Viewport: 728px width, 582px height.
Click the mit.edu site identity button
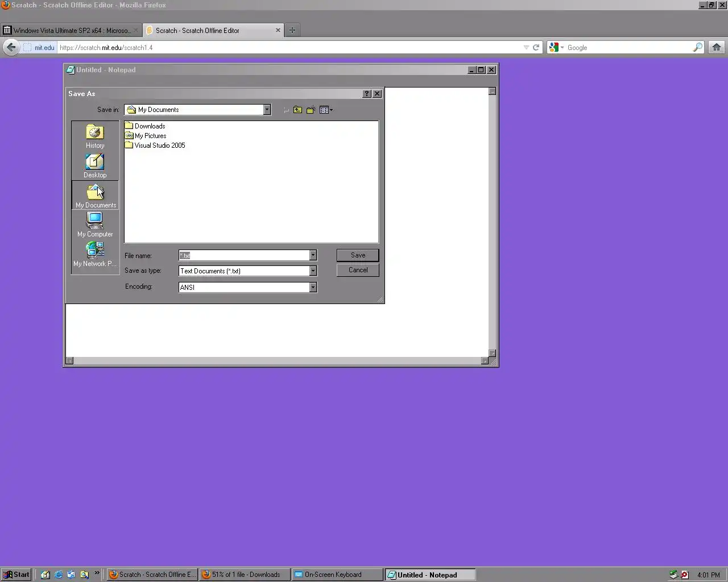tap(39, 48)
